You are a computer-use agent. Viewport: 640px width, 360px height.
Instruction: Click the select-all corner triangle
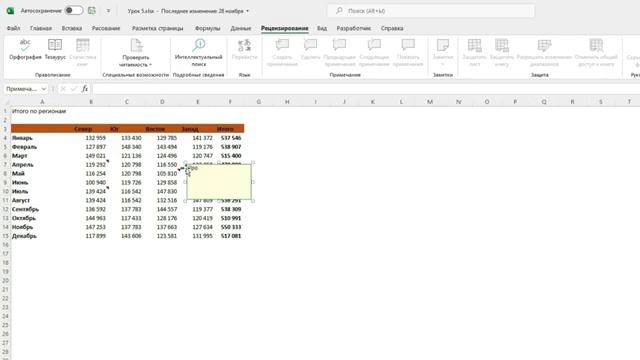point(6,102)
